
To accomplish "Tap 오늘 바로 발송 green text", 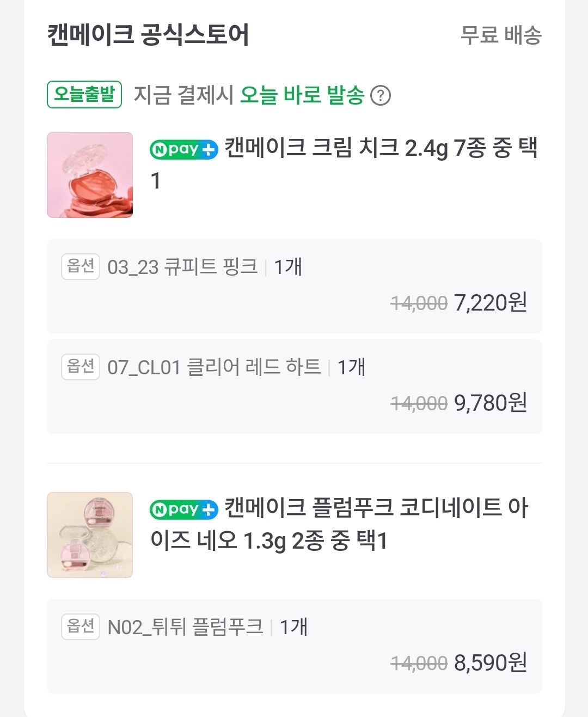I will click(x=302, y=95).
